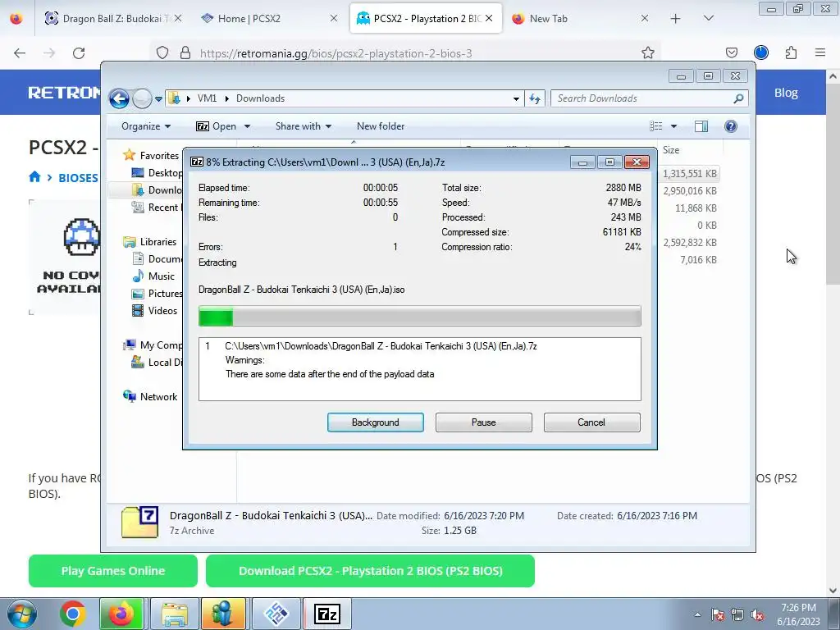The image size is (840, 630).
Task: Reload the retromania page
Action: [x=79, y=53]
